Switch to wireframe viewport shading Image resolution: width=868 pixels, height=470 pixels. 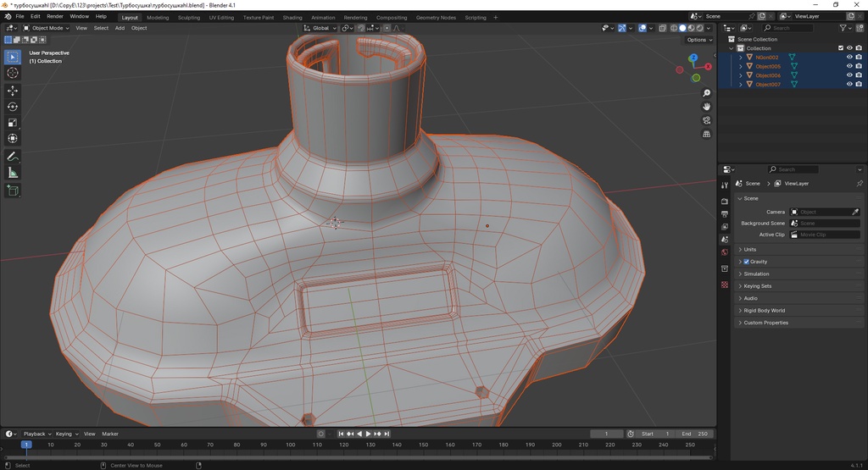(x=674, y=28)
